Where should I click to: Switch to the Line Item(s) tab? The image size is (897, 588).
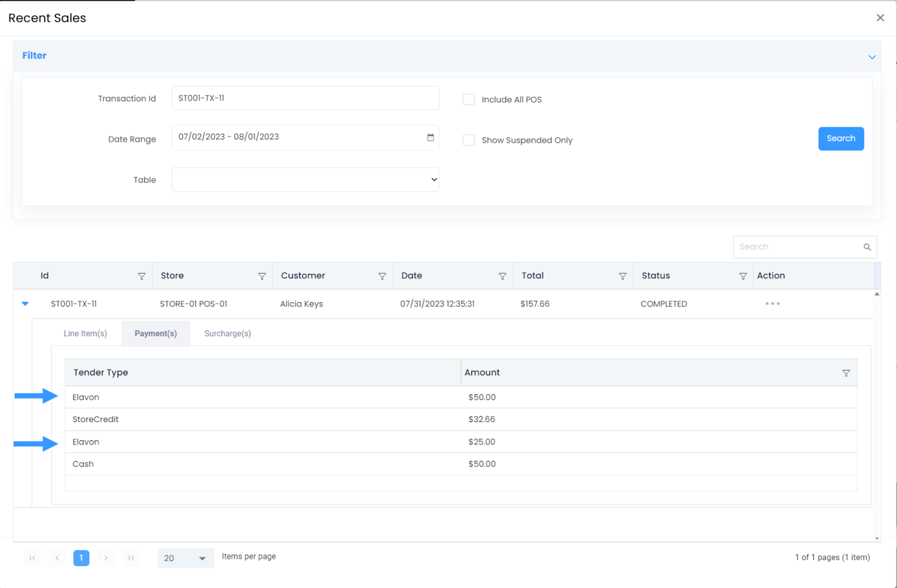point(85,334)
